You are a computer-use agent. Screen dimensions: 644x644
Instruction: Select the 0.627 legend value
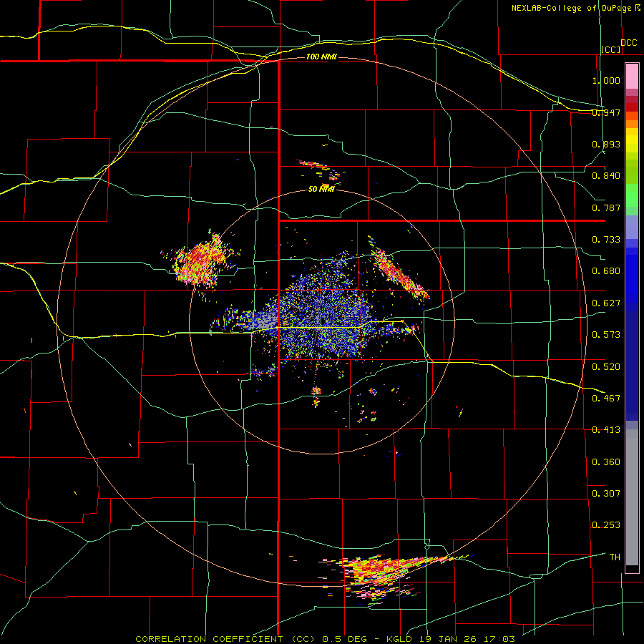coord(606,303)
